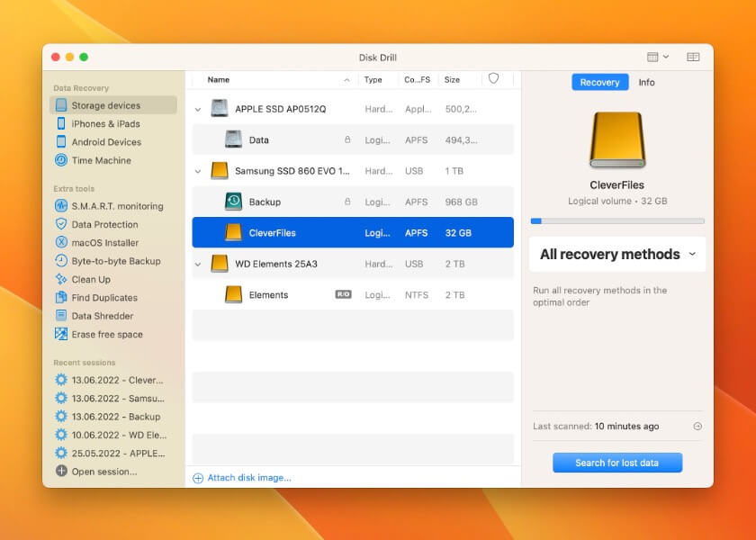Launch the Clean Up tool
Screen dimensions: 756x540
pos(90,280)
